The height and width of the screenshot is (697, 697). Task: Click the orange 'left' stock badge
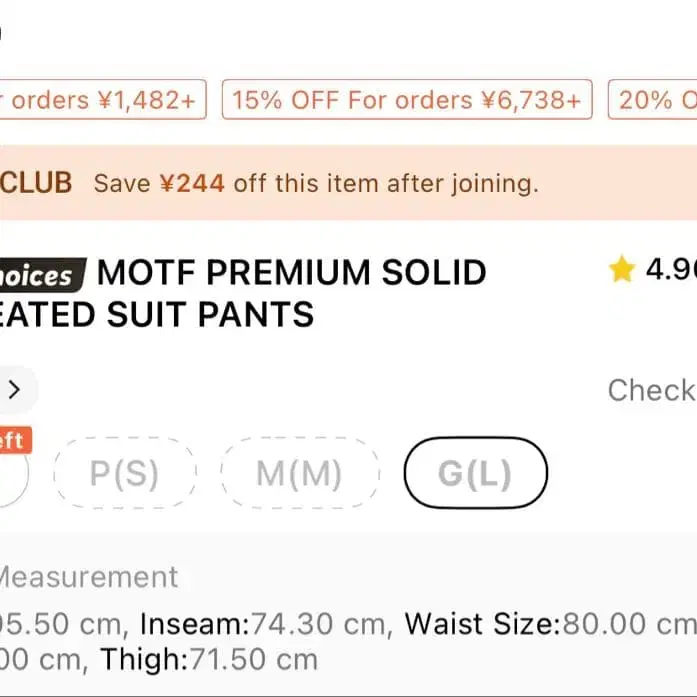click(x=13, y=441)
